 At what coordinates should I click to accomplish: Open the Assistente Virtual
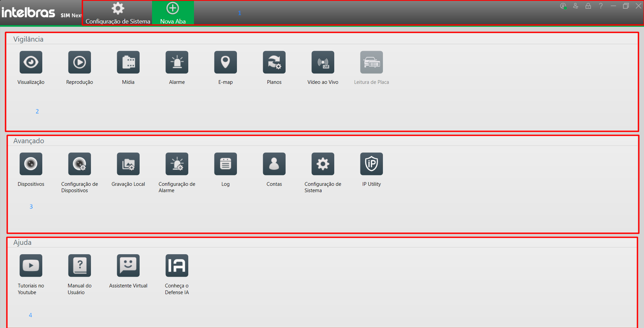click(128, 266)
